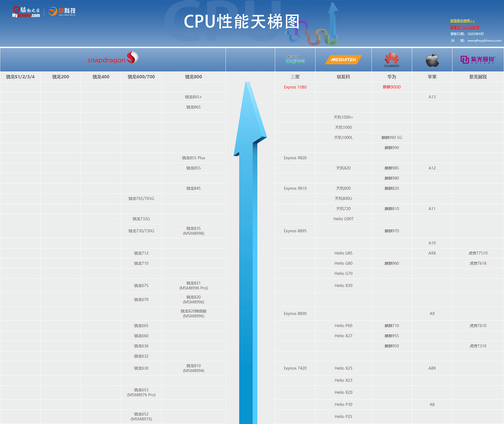Click the UNISOC 紫光展锐 logo

[478, 60]
